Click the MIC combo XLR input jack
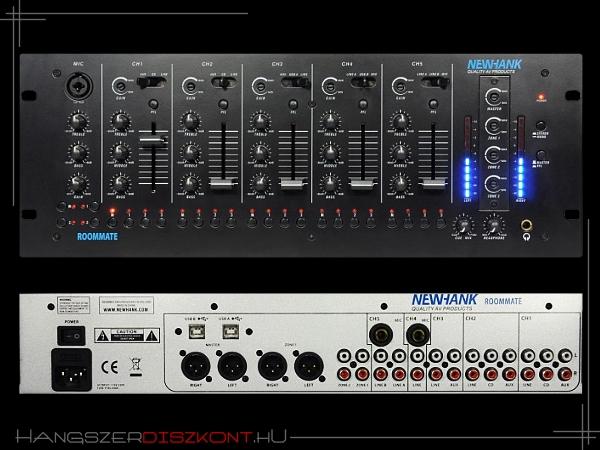This screenshot has height=450, width=600. pyautogui.click(x=79, y=85)
